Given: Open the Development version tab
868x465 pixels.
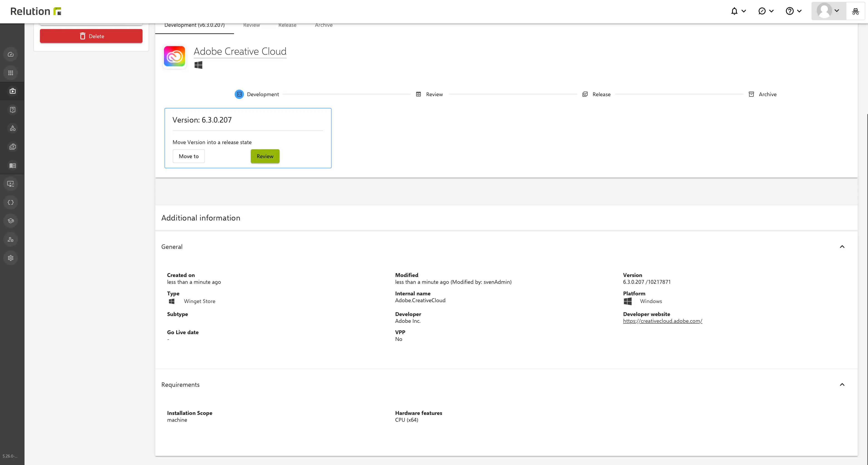Looking at the screenshot, I should pos(194,25).
